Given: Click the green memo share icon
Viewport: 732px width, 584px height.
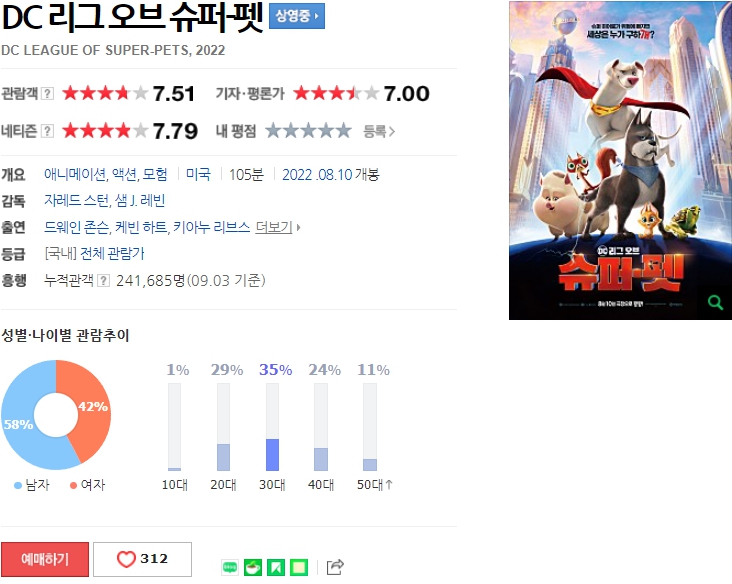Looking at the screenshot, I should (x=299, y=568).
